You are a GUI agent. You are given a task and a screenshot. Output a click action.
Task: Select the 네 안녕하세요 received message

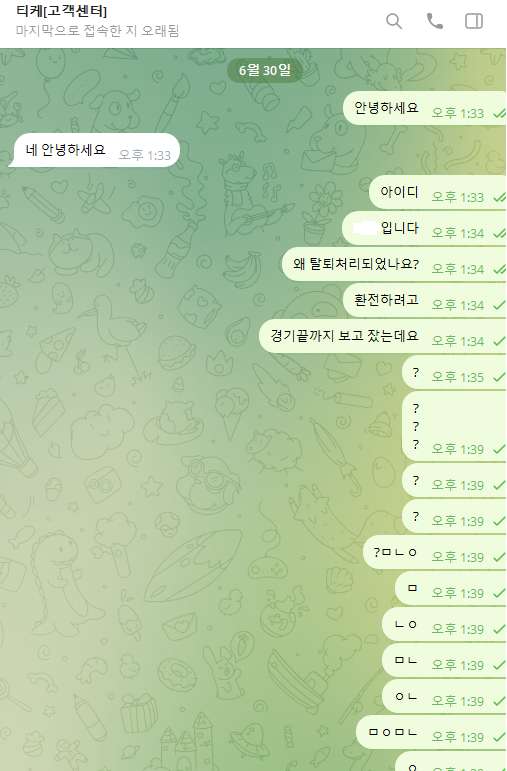[94, 150]
